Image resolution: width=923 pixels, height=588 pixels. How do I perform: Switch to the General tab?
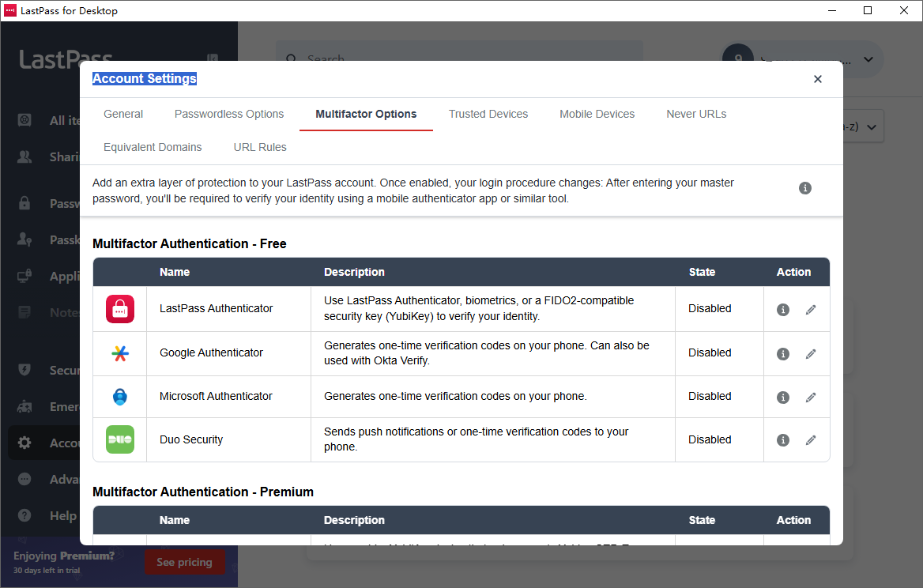pyautogui.click(x=123, y=114)
